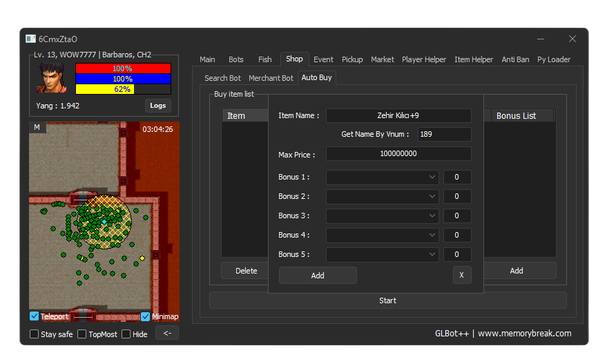Screen dimensions: 607x364
Task: Click the cyan player marker on the minimap
Action: pyautogui.click(x=104, y=222)
